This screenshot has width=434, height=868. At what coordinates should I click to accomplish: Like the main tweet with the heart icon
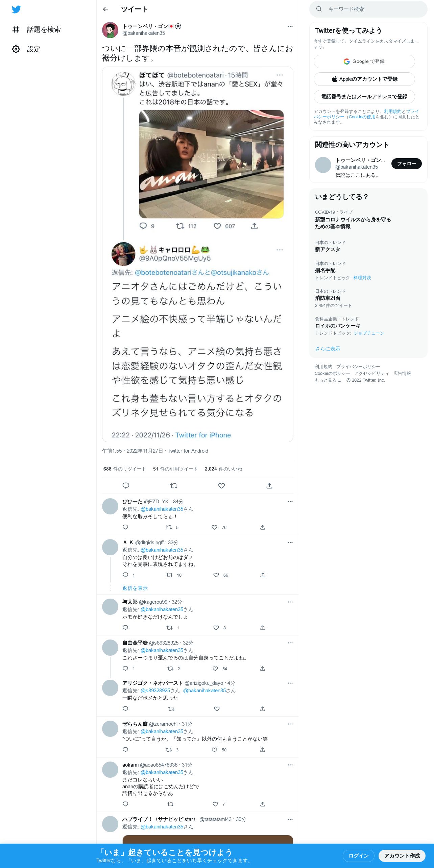pos(221,486)
